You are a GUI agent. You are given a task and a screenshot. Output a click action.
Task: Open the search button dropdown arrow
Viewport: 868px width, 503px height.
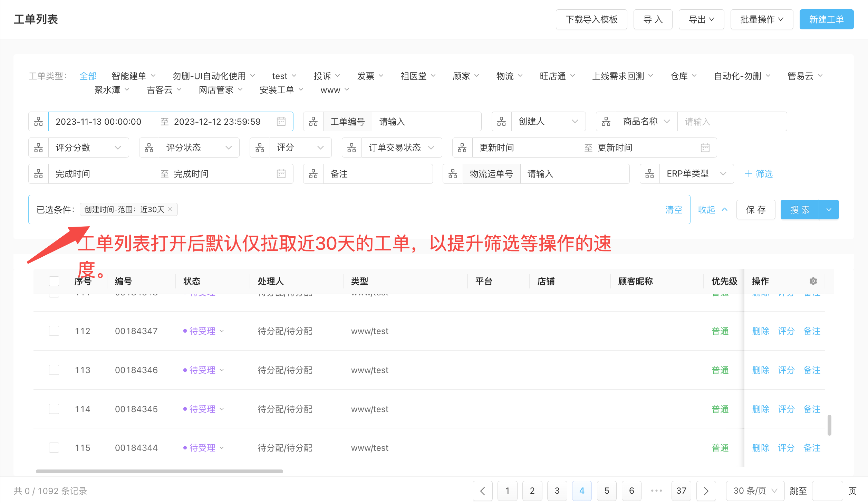[x=829, y=210]
